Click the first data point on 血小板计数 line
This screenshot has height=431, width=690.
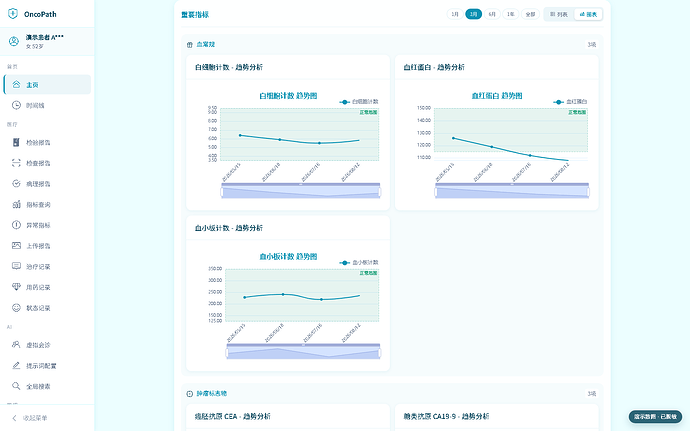coord(245,297)
